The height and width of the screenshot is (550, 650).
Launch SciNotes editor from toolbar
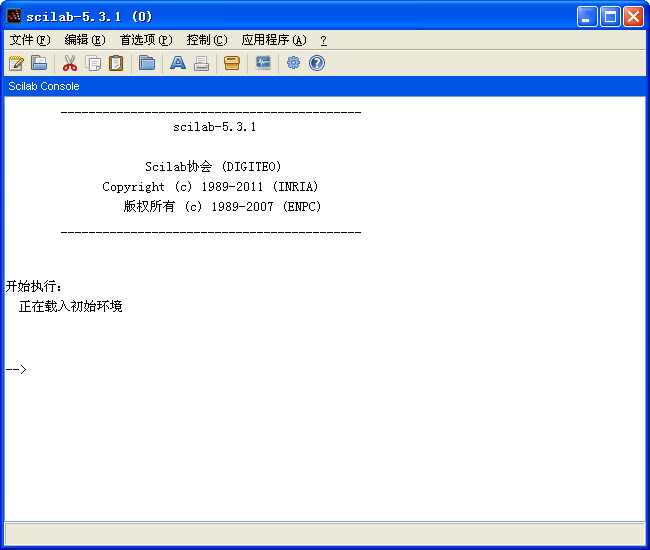coord(16,63)
